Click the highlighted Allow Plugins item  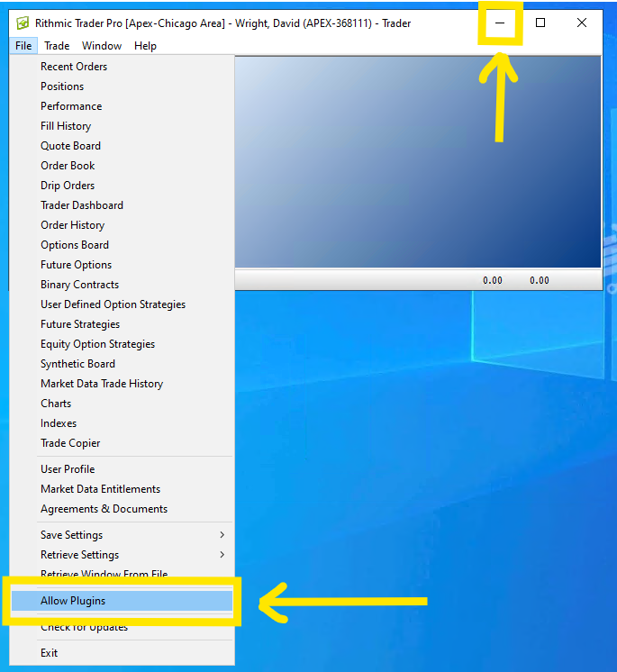coord(122,601)
